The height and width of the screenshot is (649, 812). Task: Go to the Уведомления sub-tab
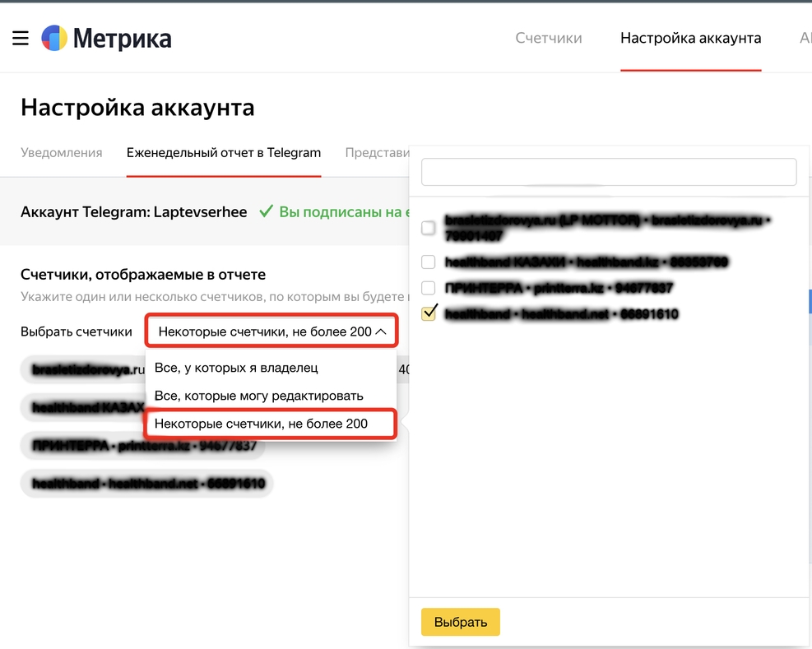pyautogui.click(x=62, y=153)
